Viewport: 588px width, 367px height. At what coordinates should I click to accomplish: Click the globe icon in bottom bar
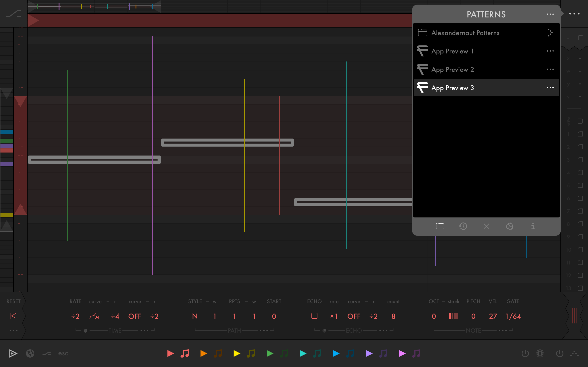tap(30, 353)
